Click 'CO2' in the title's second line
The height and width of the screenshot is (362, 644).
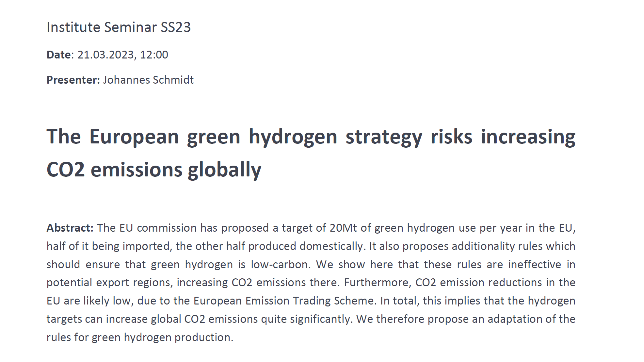tap(66, 170)
